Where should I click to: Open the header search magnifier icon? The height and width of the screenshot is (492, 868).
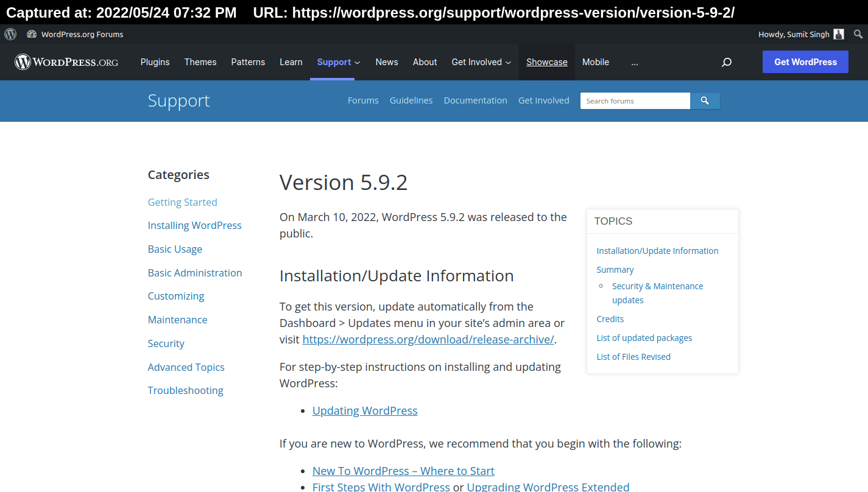click(726, 62)
